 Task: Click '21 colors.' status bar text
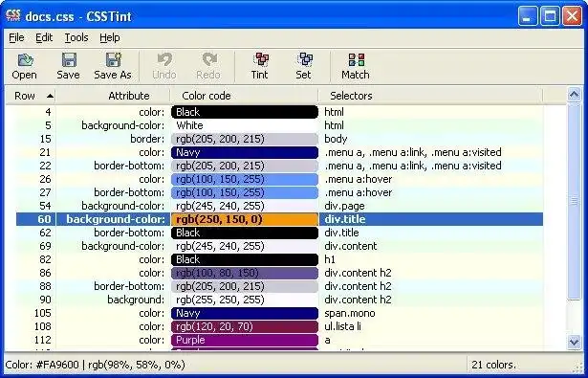tap(494, 365)
